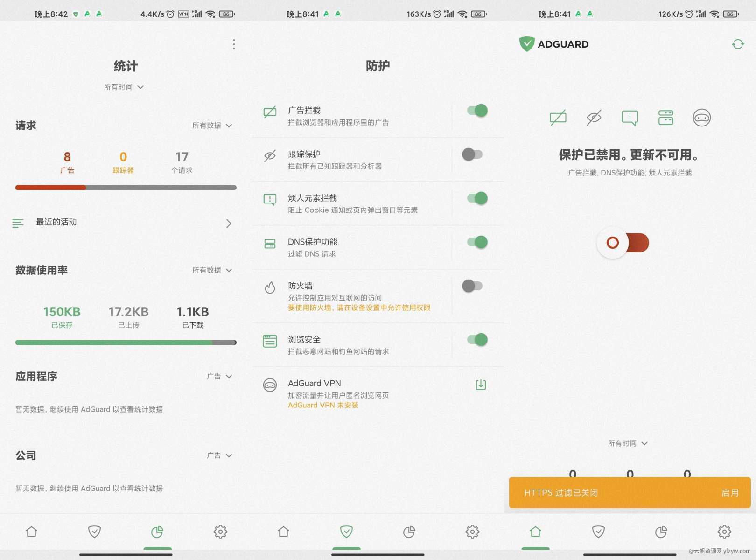The height and width of the screenshot is (560, 756).
Task: Tap the AdGuard shield logo
Action: pyautogui.click(x=526, y=44)
